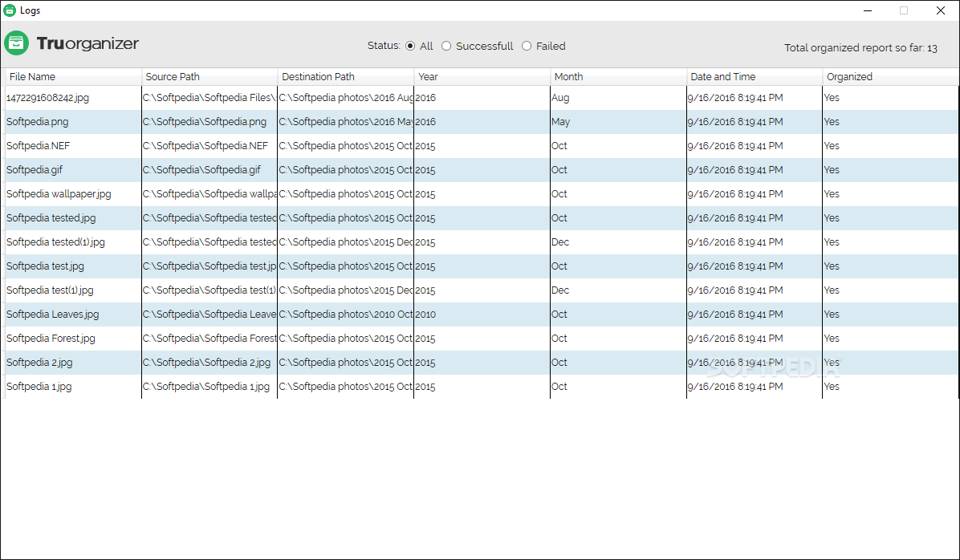Select Softpedia test(1).jpg file name
The image size is (960, 560).
point(50,290)
